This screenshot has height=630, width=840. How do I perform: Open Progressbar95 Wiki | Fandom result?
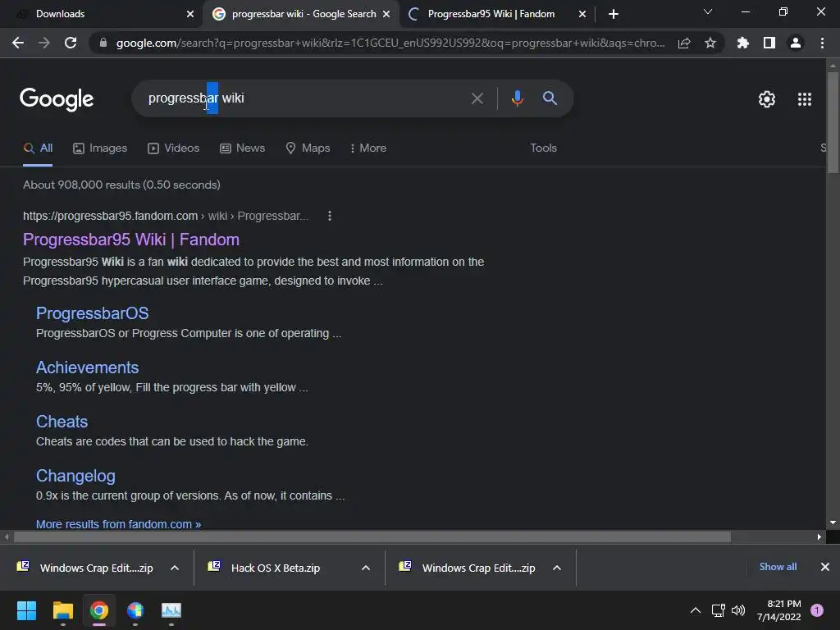pos(131,240)
